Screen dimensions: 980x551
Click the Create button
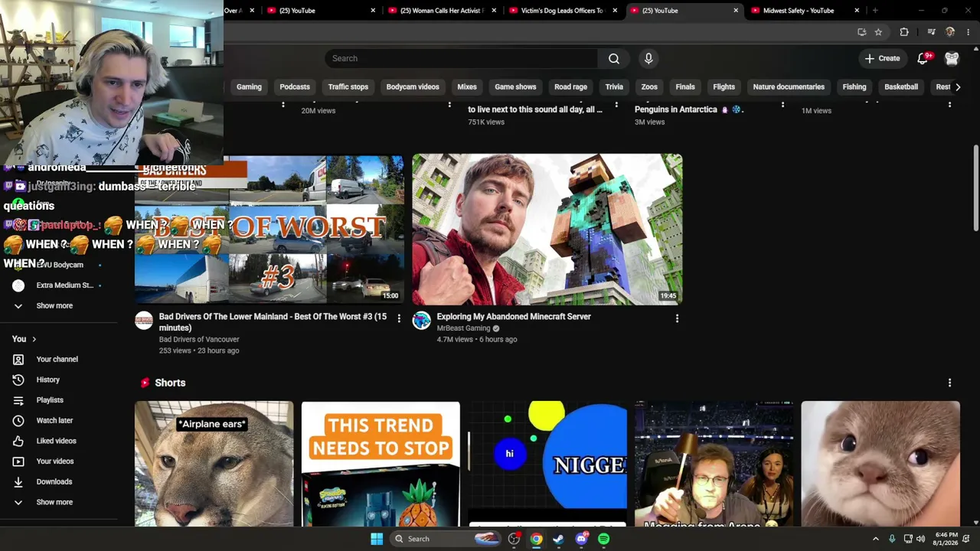tap(882, 58)
